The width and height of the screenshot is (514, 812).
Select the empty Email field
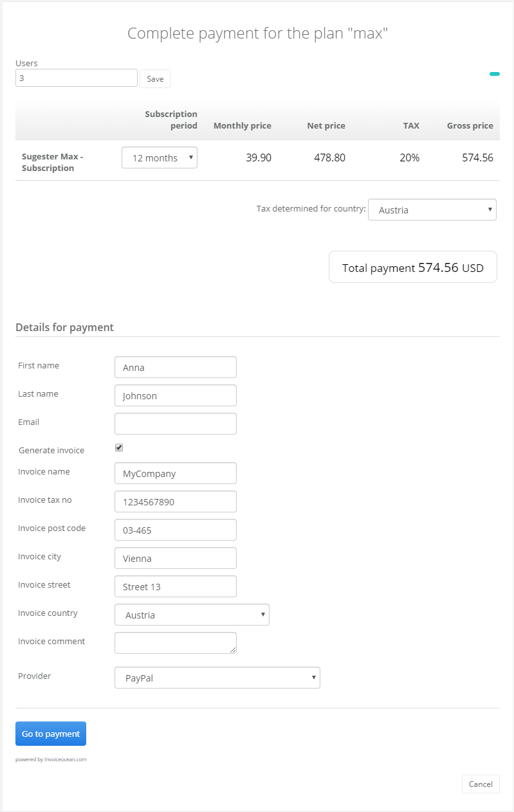[x=175, y=424]
